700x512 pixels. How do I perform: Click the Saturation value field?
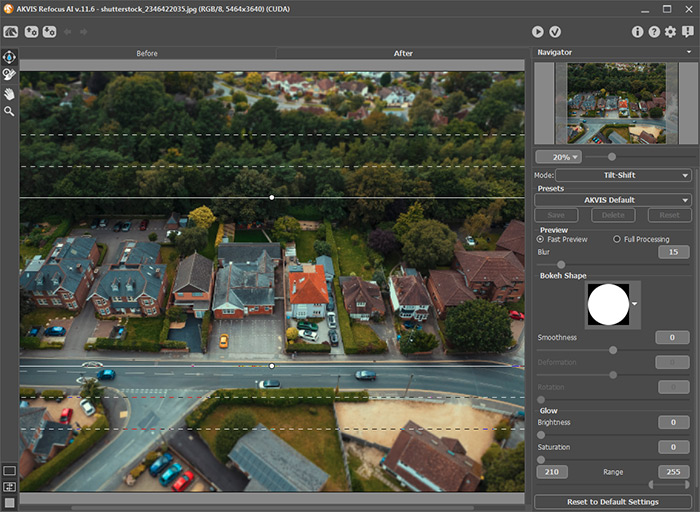pos(673,447)
